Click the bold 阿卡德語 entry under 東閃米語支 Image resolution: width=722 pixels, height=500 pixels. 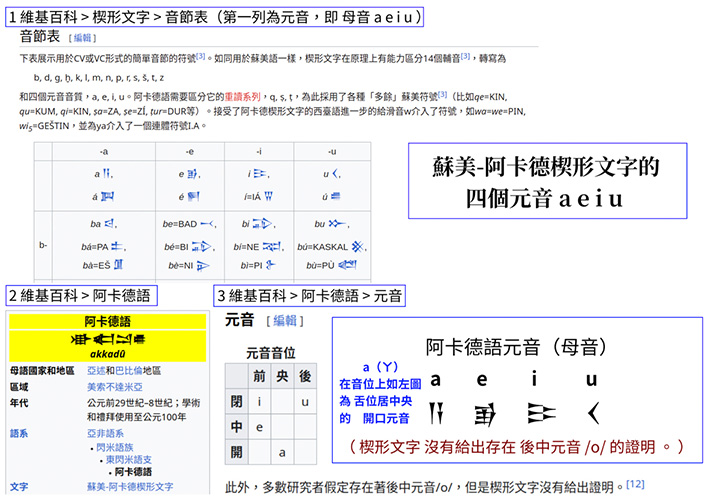tap(133, 471)
